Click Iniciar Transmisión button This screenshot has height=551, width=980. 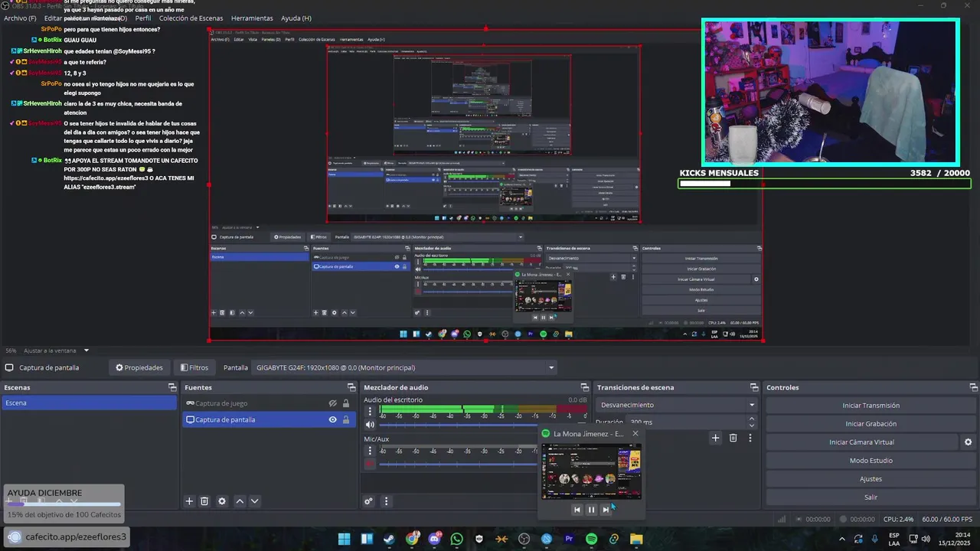[871, 406]
